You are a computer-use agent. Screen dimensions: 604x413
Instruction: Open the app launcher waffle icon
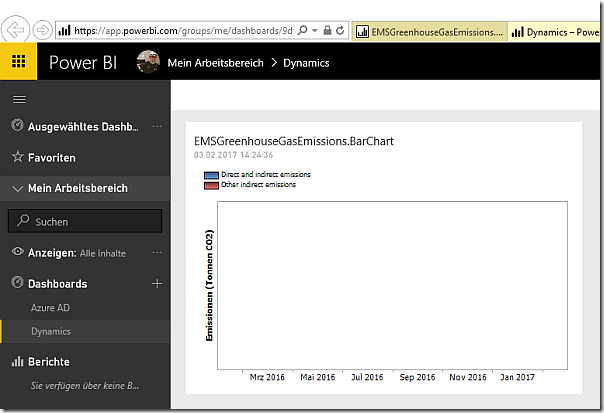tap(19, 63)
